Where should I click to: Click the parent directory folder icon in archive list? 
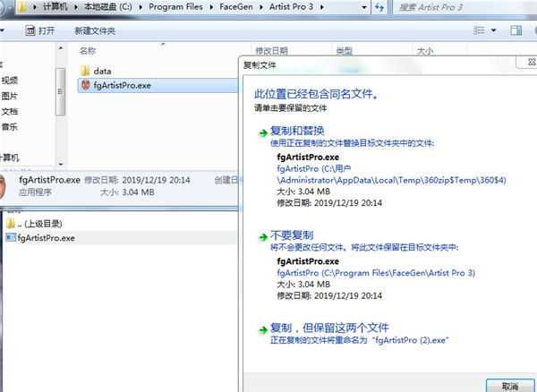click(11, 223)
